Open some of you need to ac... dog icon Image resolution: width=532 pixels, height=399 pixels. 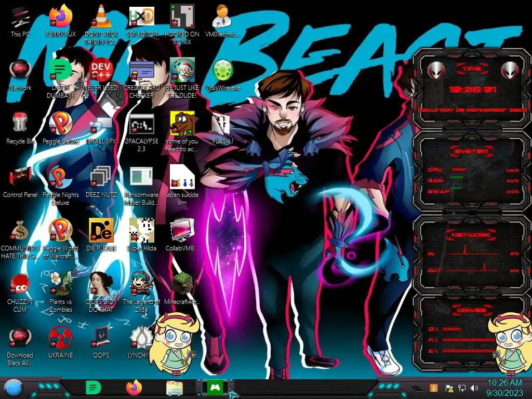tap(182, 132)
